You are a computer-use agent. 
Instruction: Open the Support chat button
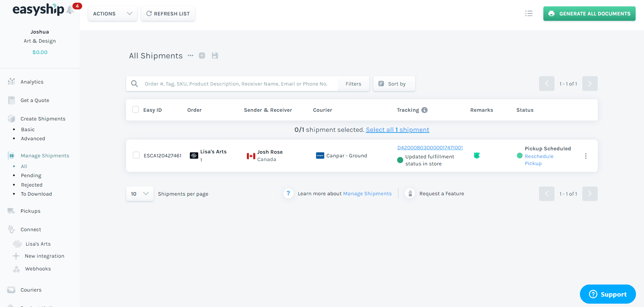click(608, 294)
